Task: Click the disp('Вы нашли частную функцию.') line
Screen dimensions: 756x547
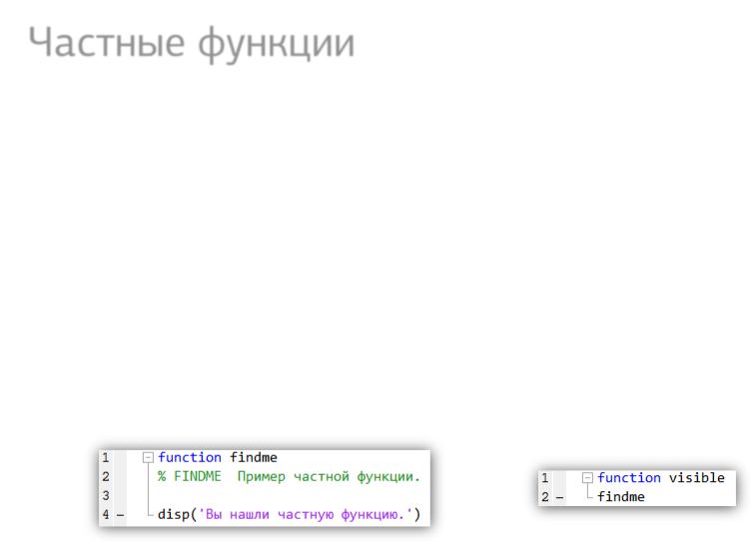Action: [x=289, y=515]
